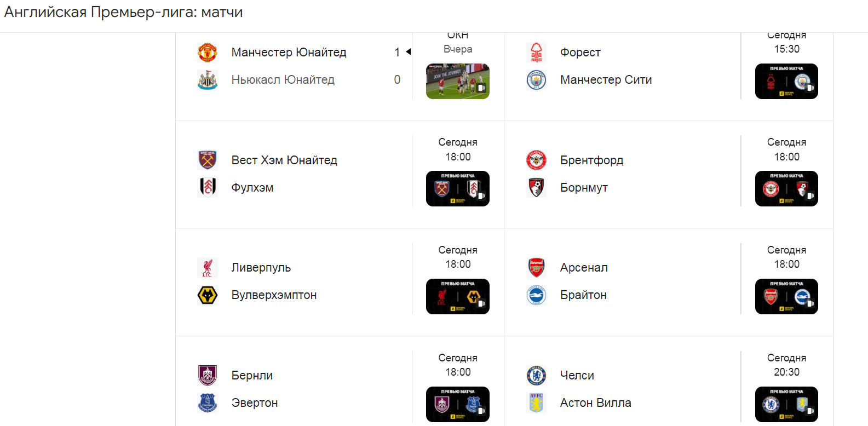
Task: Click the Newcastle United club crest
Action: click(208, 80)
